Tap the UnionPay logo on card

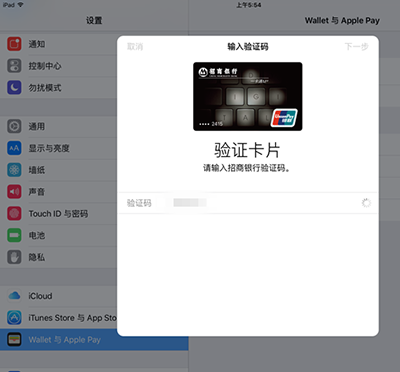pos(284,118)
